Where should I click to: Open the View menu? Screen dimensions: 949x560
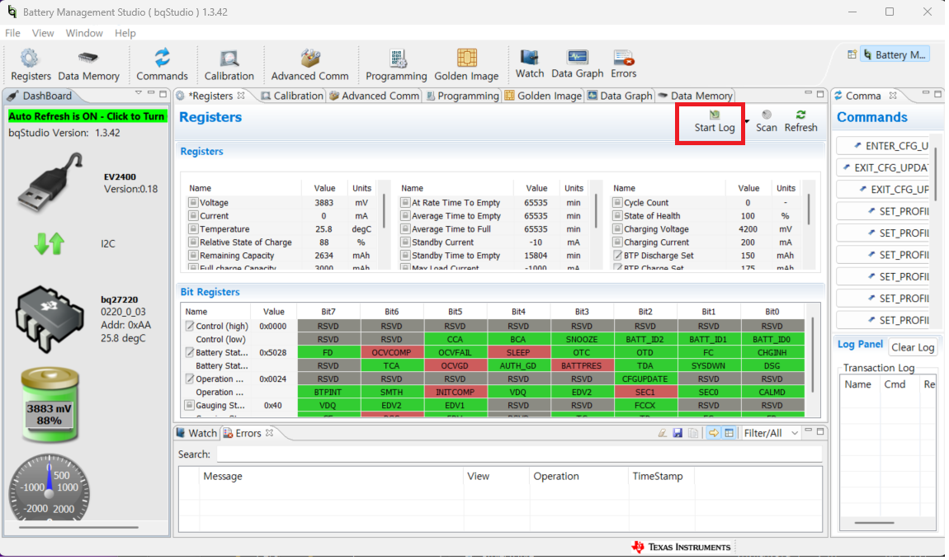tap(42, 33)
